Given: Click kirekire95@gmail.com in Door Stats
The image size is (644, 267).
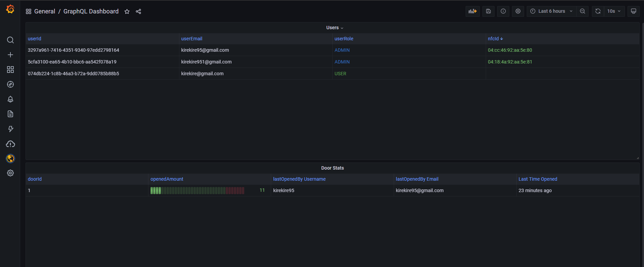Looking at the screenshot, I should (x=420, y=190).
